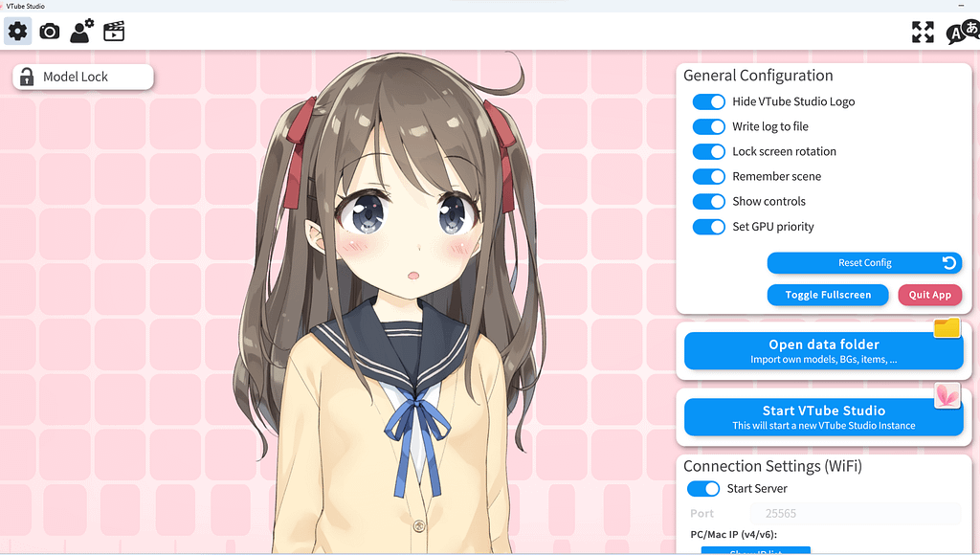Turn off Write log to file
This screenshot has width=980, height=555.
(x=709, y=126)
